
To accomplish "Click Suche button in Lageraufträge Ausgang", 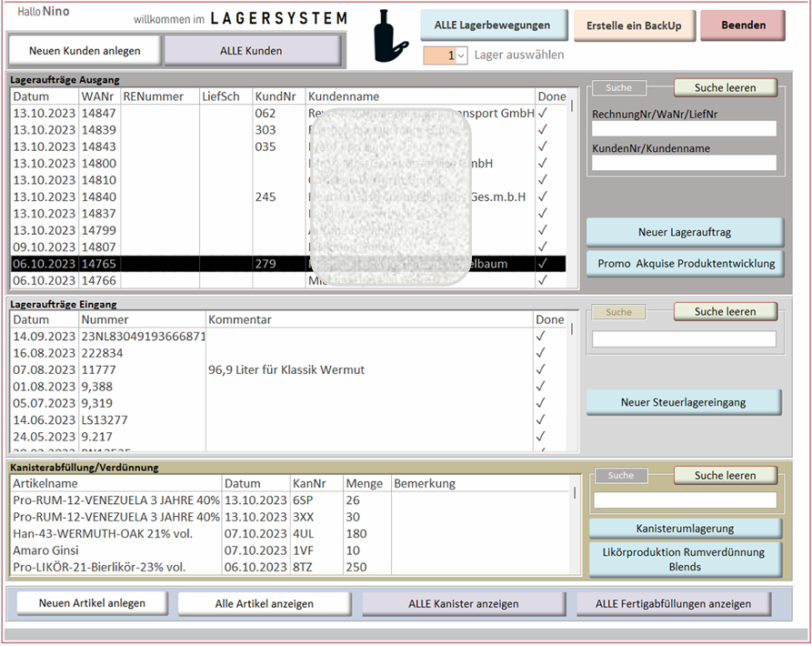I will coord(619,87).
